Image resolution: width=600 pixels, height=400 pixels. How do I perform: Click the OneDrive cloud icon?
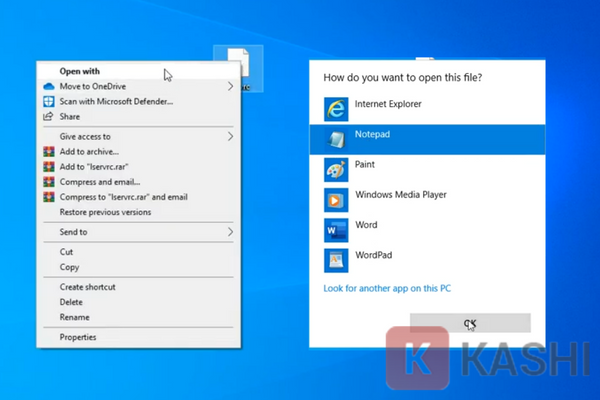tap(47, 87)
